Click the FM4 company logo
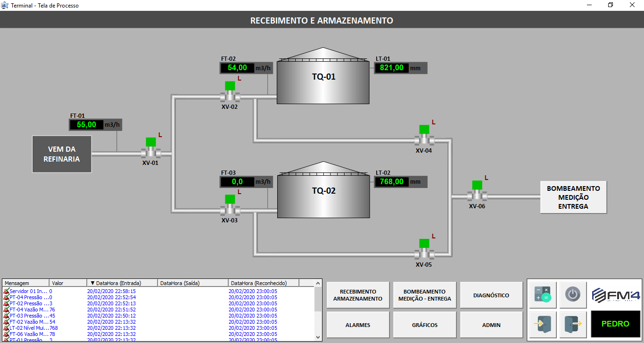 click(x=616, y=295)
